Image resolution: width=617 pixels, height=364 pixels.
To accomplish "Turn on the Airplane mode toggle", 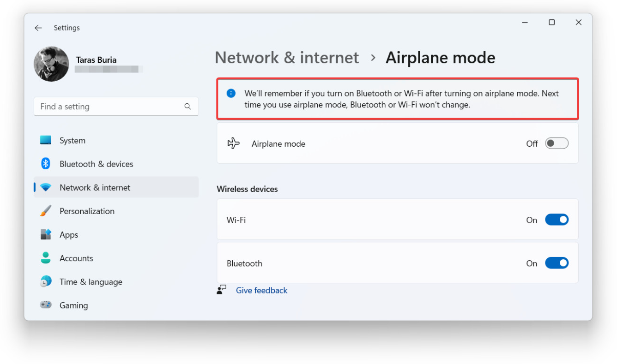I will tap(557, 143).
